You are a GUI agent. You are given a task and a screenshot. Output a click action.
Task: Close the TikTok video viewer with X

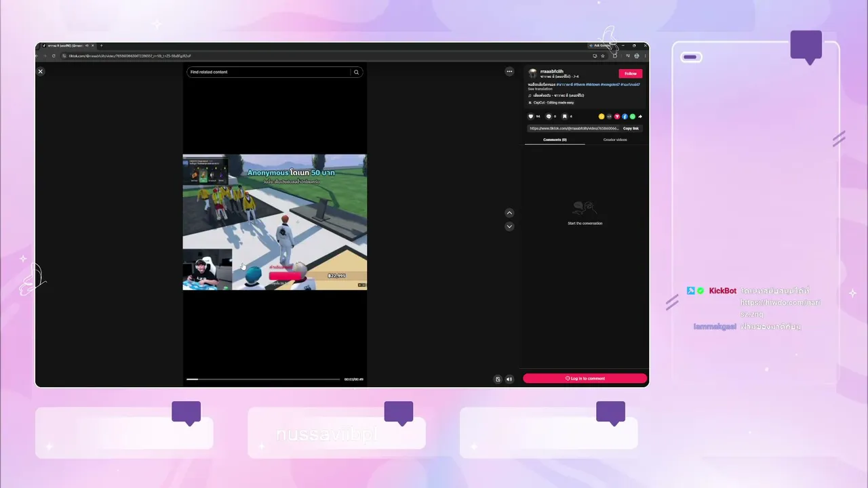point(40,71)
